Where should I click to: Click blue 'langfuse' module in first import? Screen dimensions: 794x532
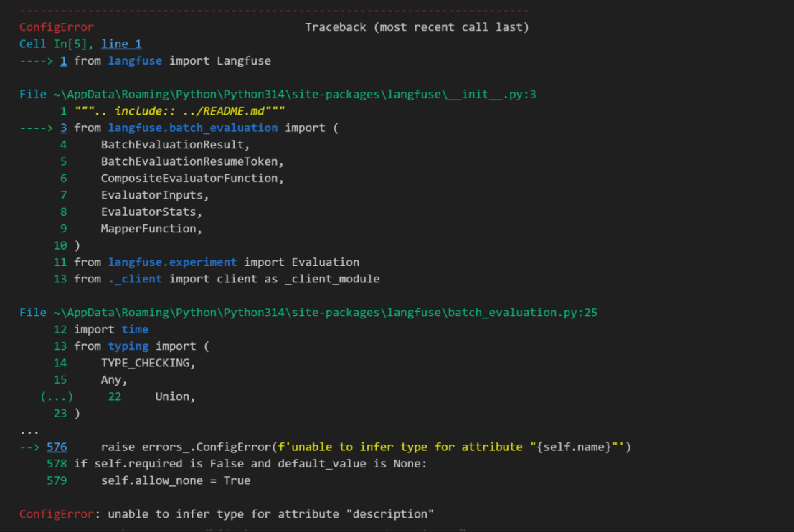(x=135, y=61)
